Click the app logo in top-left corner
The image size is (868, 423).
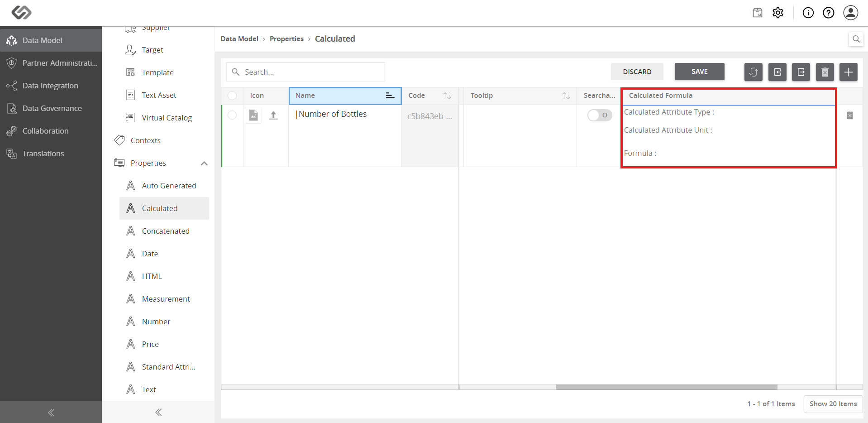pyautogui.click(x=21, y=12)
